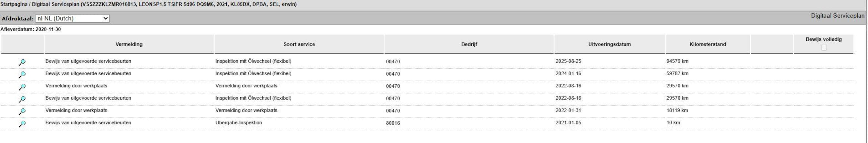
Task: Inspect the 2022-08-16 Inspektion mit Ölwechsel entry
Action: (22, 99)
